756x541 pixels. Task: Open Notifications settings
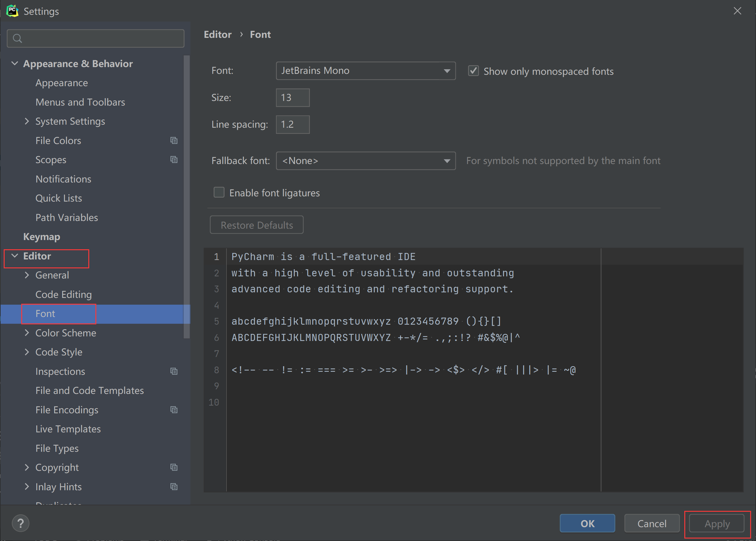tap(63, 179)
